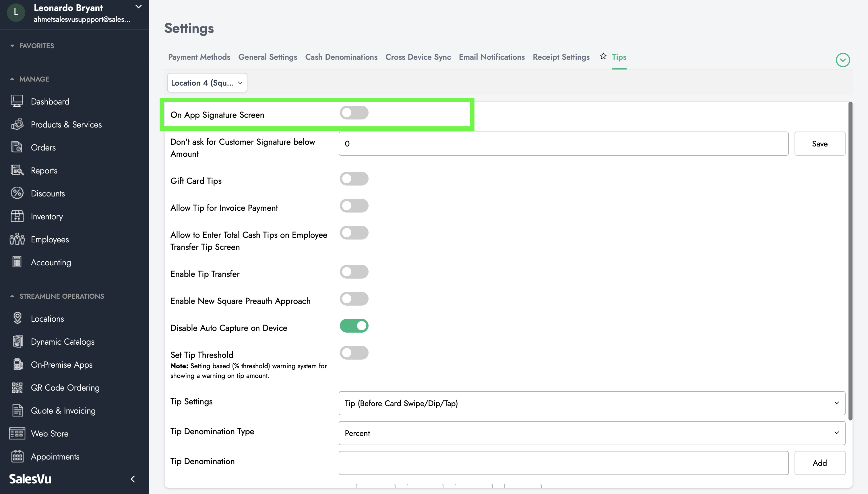Click the Dashboard icon in sidebar
Viewport: 868px width, 494px height.
pyautogui.click(x=17, y=101)
